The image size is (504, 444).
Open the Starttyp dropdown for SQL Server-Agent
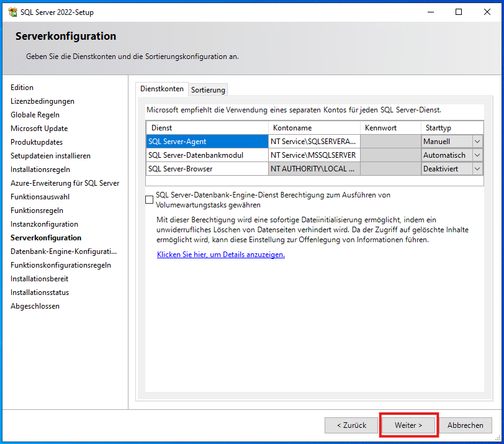(476, 141)
